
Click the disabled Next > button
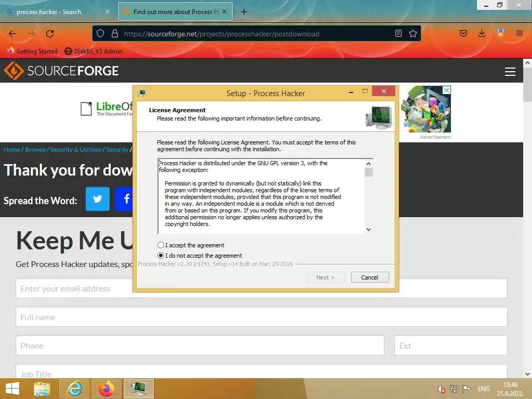pyautogui.click(x=326, y=277)
